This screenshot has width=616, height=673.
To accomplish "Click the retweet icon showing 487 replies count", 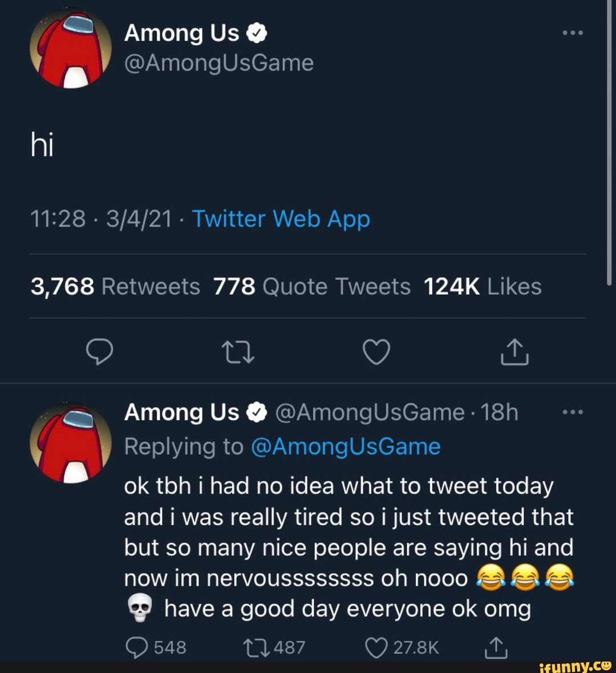I will click(256, 647).
